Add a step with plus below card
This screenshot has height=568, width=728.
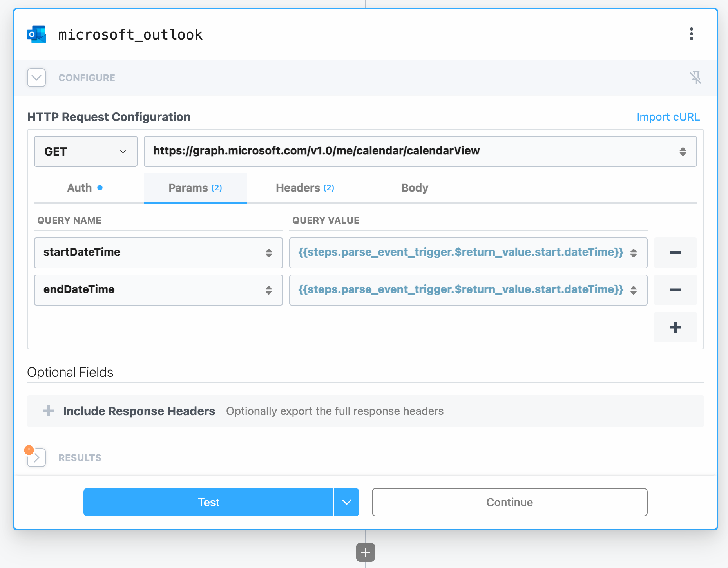pyautogui.click(x=366, y=552)
